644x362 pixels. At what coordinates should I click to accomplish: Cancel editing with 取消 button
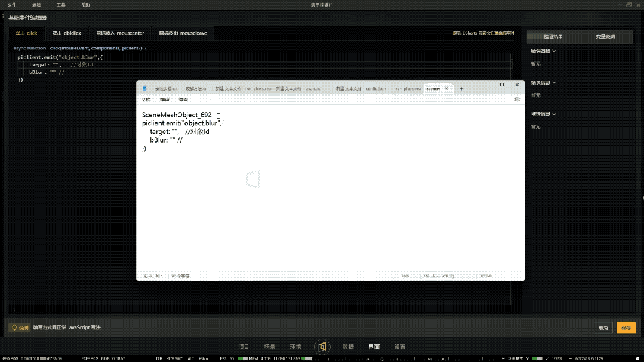point(603,327)
